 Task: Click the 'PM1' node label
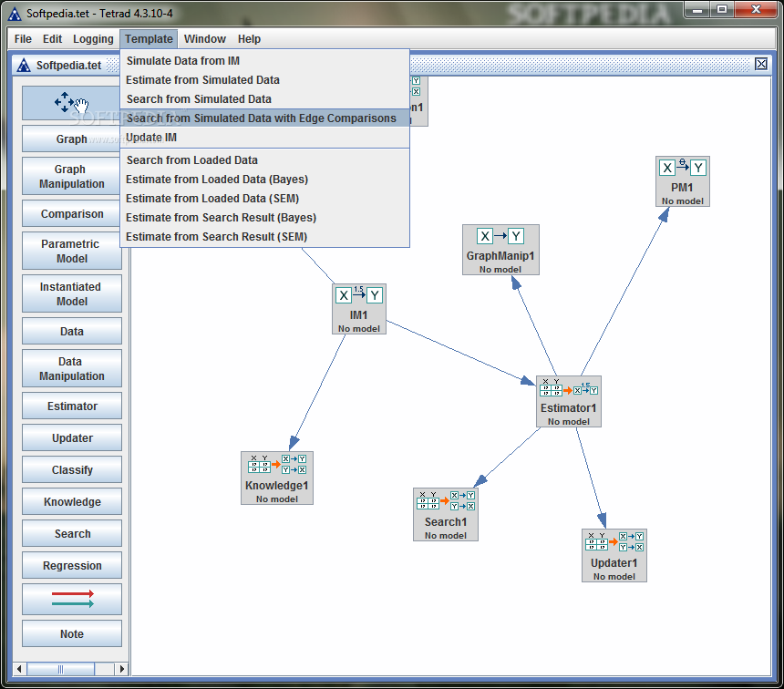coord(682,188)
